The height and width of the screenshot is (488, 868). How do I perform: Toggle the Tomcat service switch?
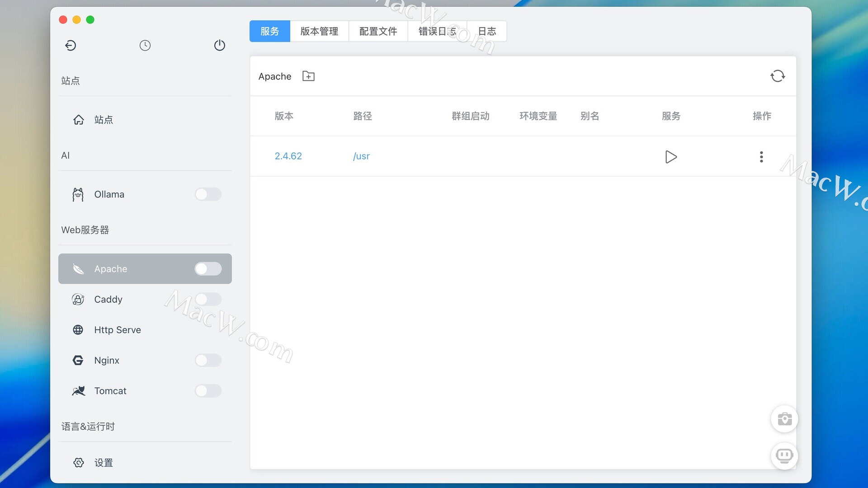point(208,391)
